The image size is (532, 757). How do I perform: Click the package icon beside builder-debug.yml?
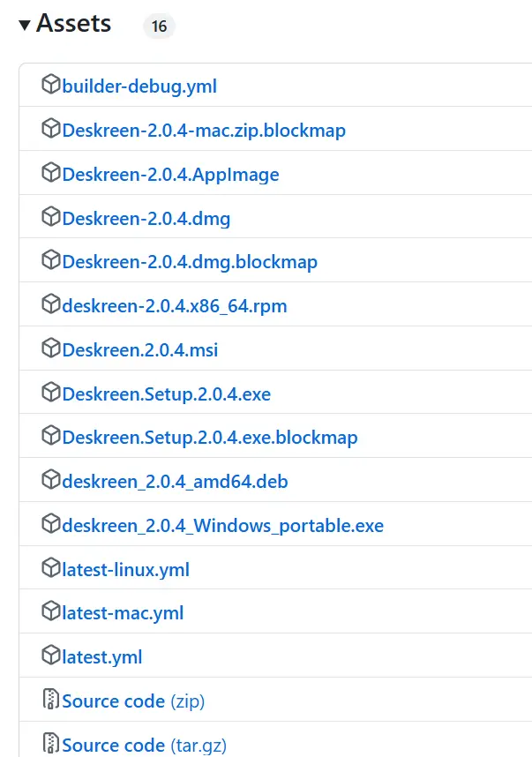click(x=50, y=86)
